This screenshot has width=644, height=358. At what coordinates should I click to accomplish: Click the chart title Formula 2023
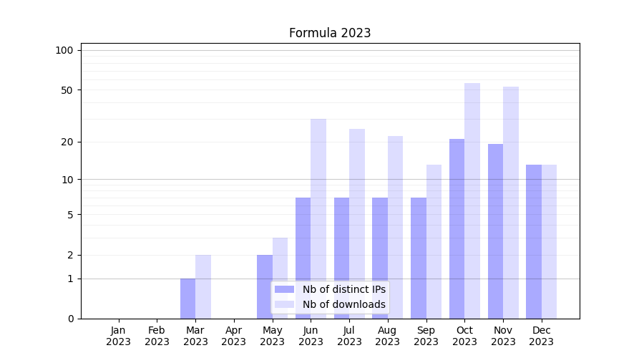(330, 33)
